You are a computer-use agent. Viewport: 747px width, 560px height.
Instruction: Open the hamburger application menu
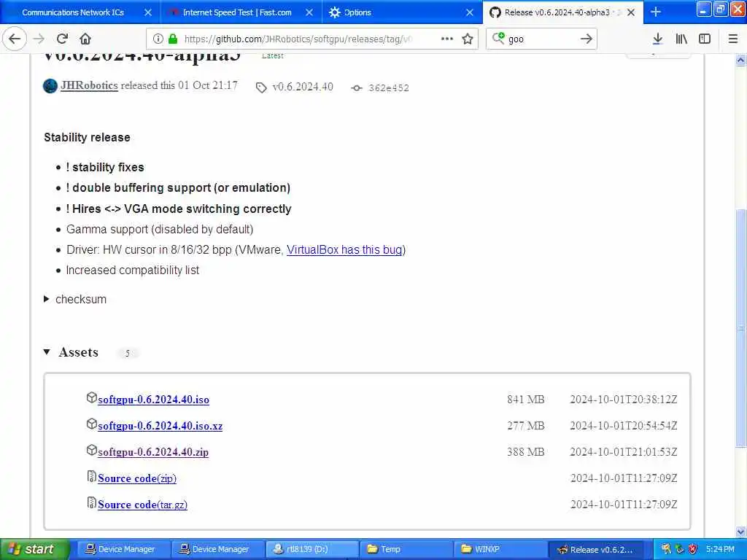pyautogui.click(x=733, y=39)
